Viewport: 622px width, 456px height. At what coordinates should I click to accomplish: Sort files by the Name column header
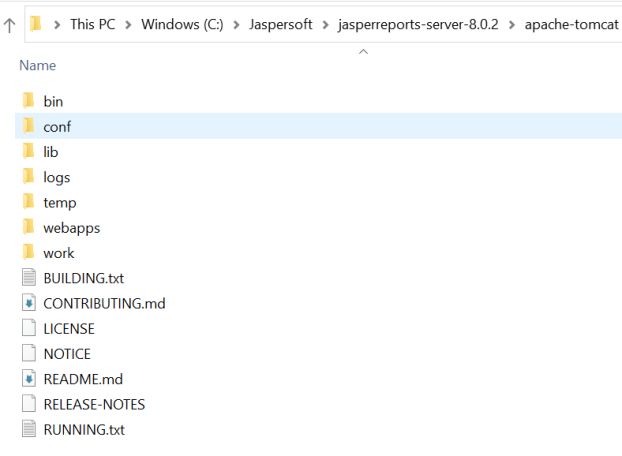(38, 65)
